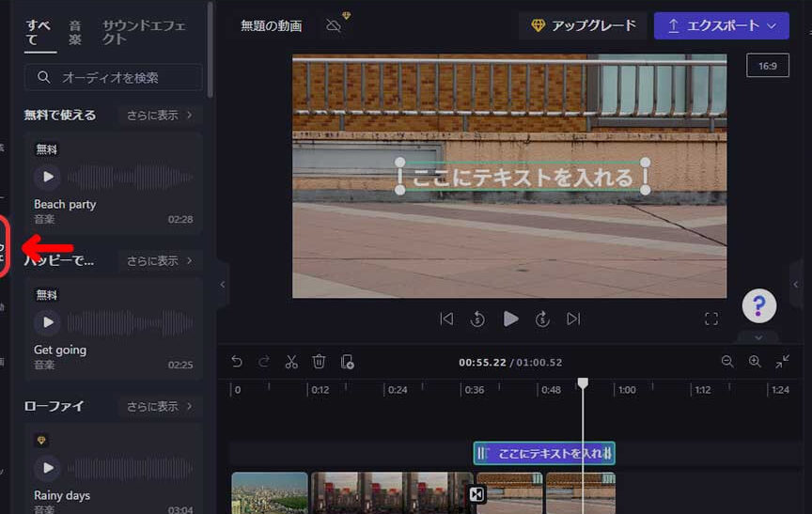Collapse timeline with the down chevron
812x514 pixels.
pos(758,337)
